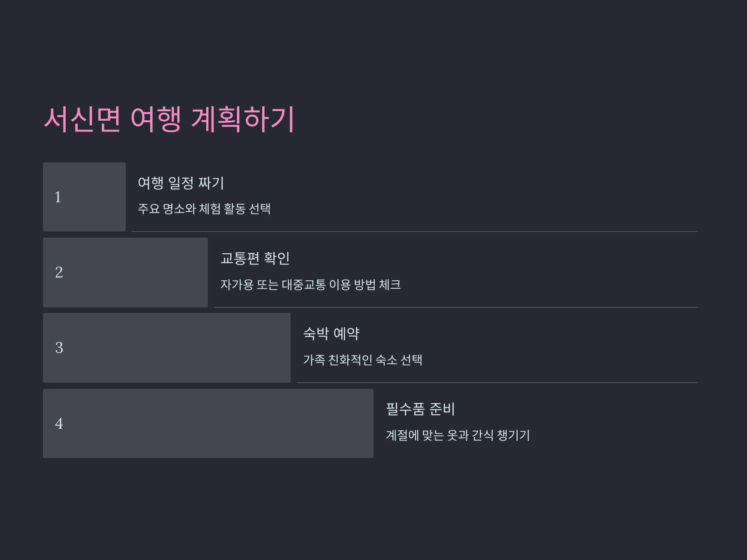
Task: Click the number 1 label
Action: click(x=58, y=197)
